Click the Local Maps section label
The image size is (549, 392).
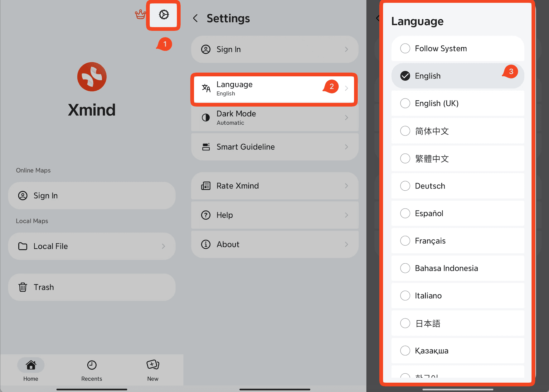click(32, 221)
